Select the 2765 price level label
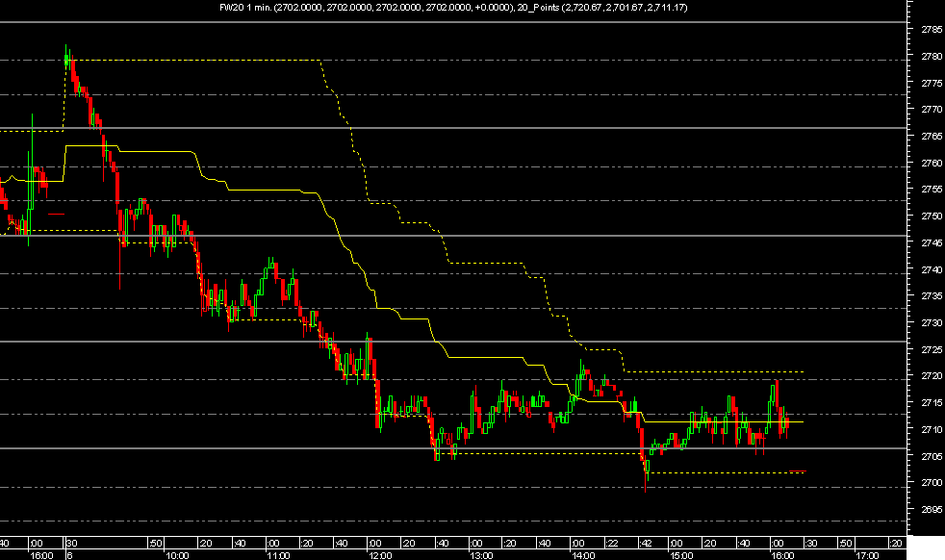Image resolution: width=945 pixels, height=560 pixels. click(932, 136)
